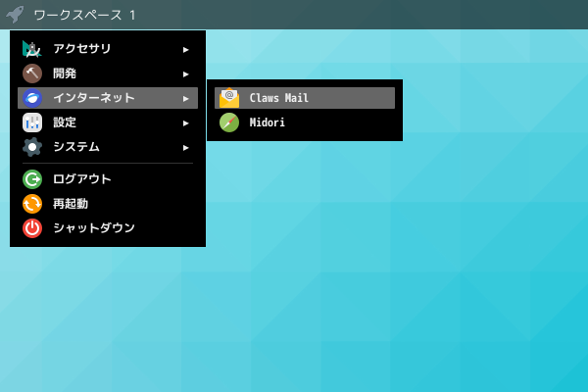Image resolution: width=588 pixels, height=392 pixels.
Task: Click the orange 再起動 icon
Action: pos(32,204)
